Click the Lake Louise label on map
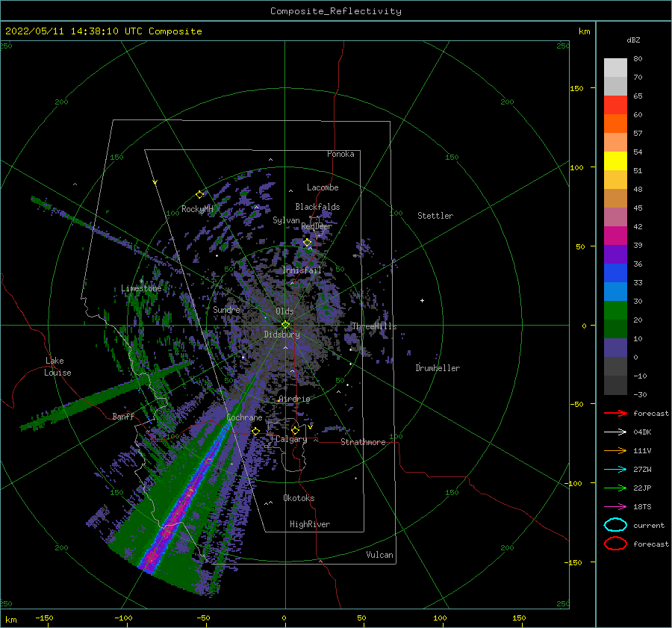This screenshot has height=628, width=672. [x=57, y=367]
